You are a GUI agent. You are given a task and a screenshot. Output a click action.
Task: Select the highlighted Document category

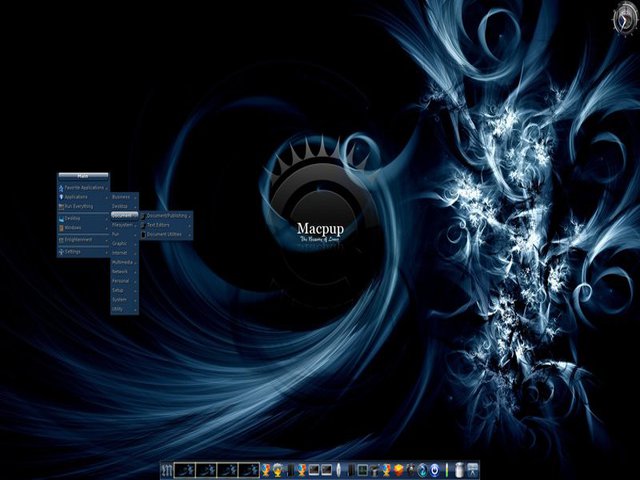click(x=124, y=215)
